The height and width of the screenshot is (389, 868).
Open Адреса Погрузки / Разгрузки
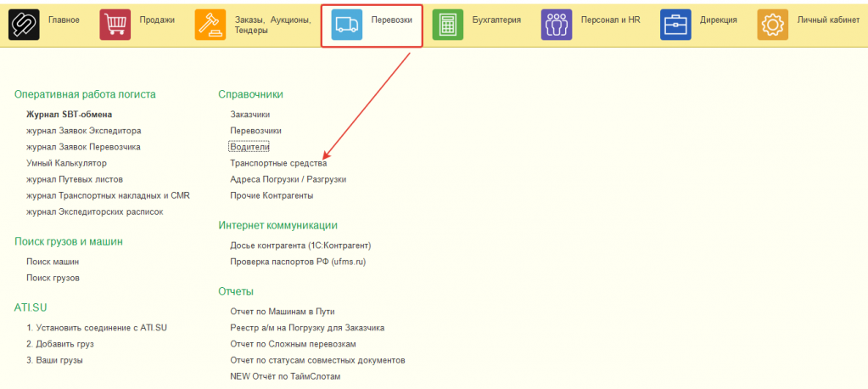click(288, 179)
